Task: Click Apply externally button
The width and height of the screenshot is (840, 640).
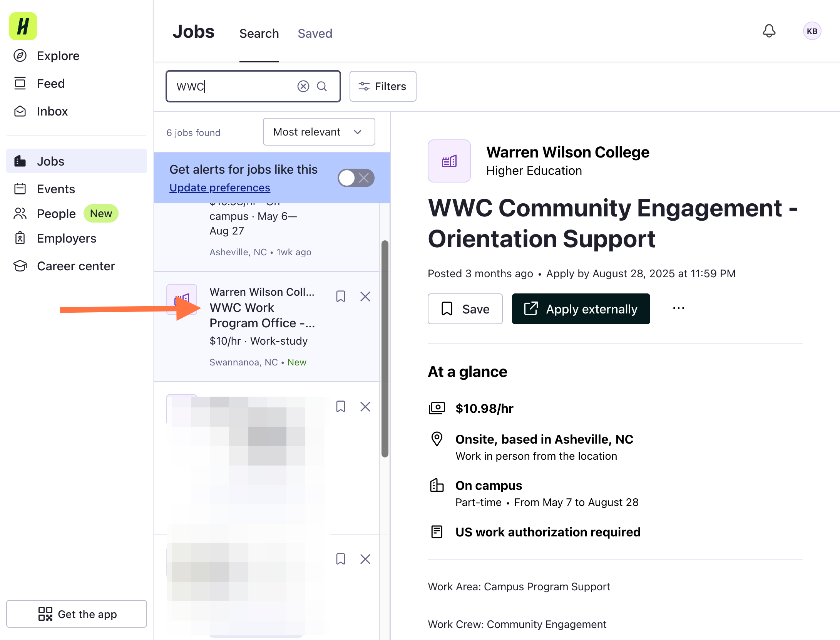Action: pyautogui.click(x=581, y=309)
